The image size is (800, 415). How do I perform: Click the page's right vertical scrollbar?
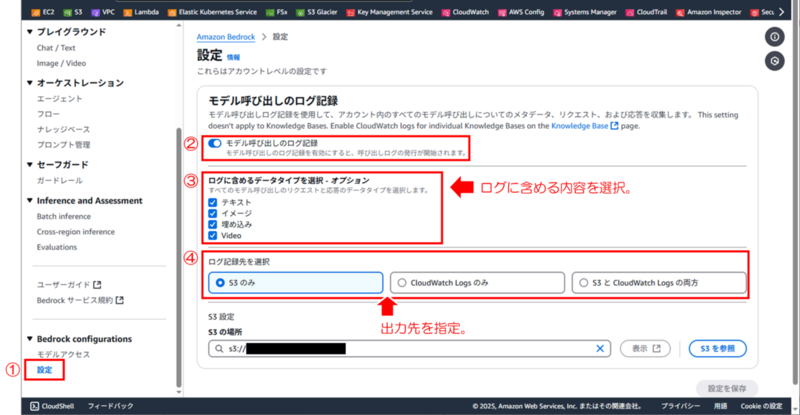[x=796, y=202]
